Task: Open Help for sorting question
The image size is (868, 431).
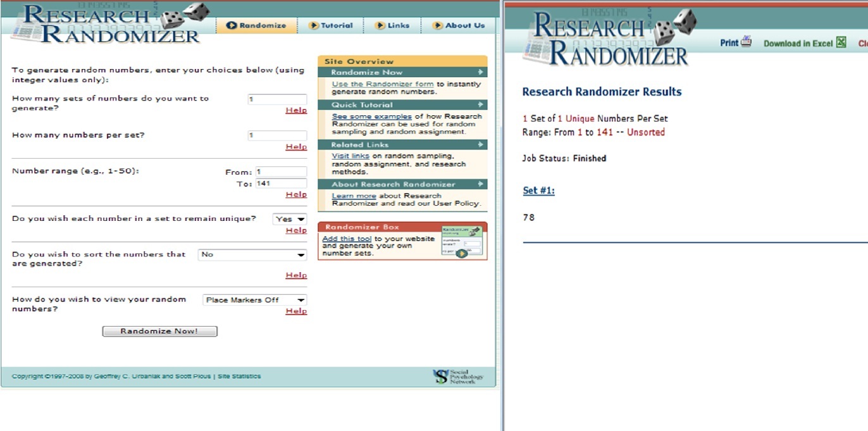Action: 296,275
